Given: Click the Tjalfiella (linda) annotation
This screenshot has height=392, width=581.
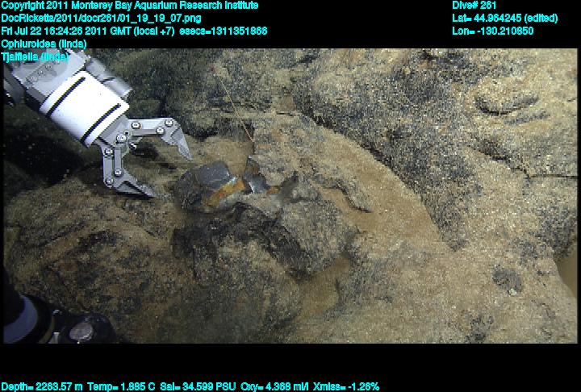Looking at the screenshot, I should point(36,56).
